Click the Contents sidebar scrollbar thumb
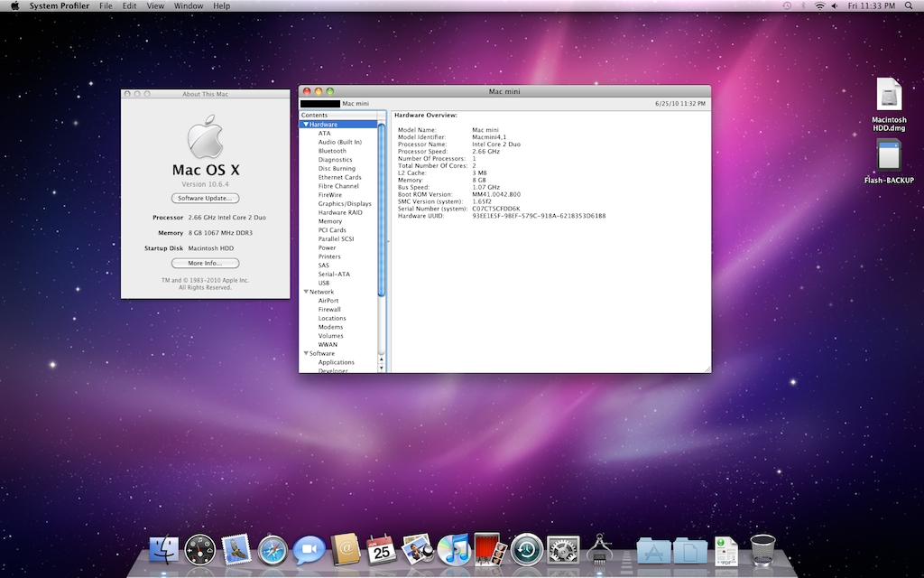This screenshot has height=578, width=924. point(382,208)
